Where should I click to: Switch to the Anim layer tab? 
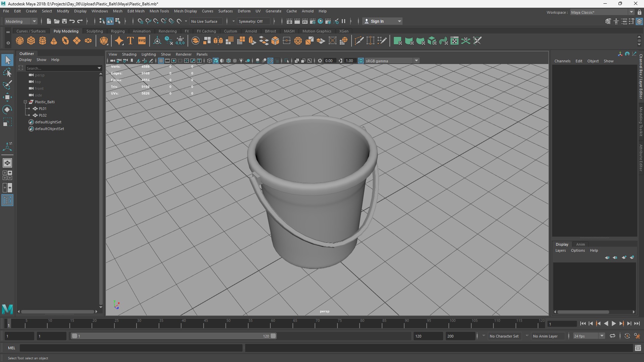point(580,244)
